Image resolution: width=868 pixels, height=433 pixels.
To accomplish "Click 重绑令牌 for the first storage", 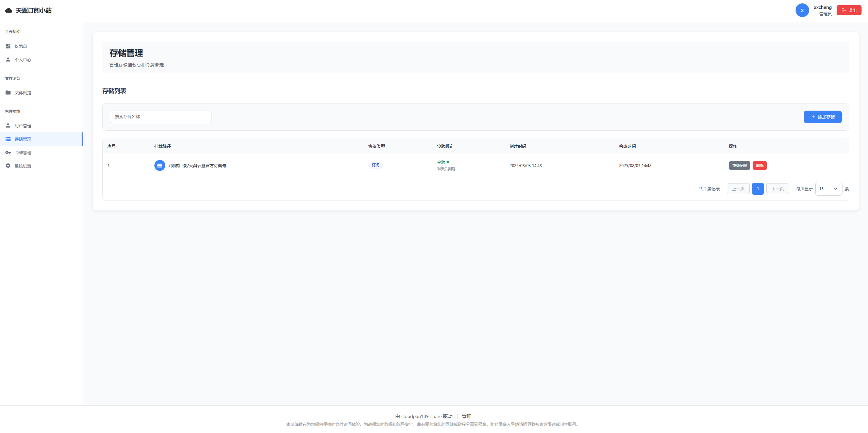I will 739,165.
